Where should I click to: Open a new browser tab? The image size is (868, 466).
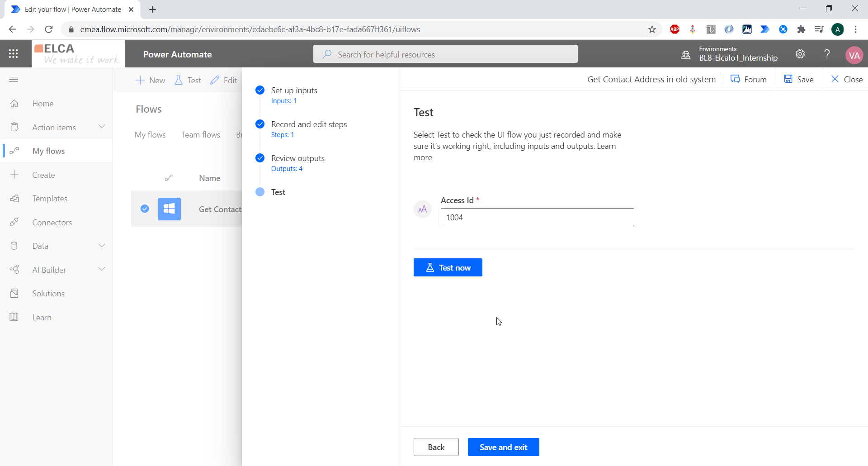(152, 10)
